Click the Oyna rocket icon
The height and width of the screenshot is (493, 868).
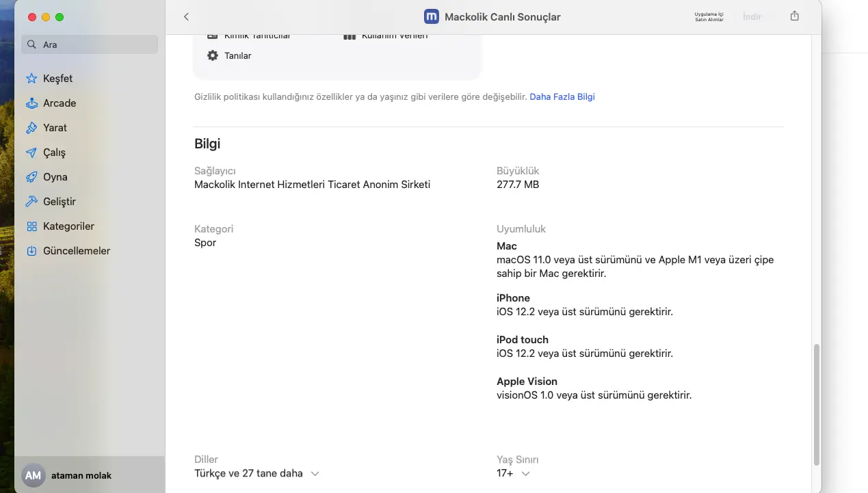[x=31, y=177]
